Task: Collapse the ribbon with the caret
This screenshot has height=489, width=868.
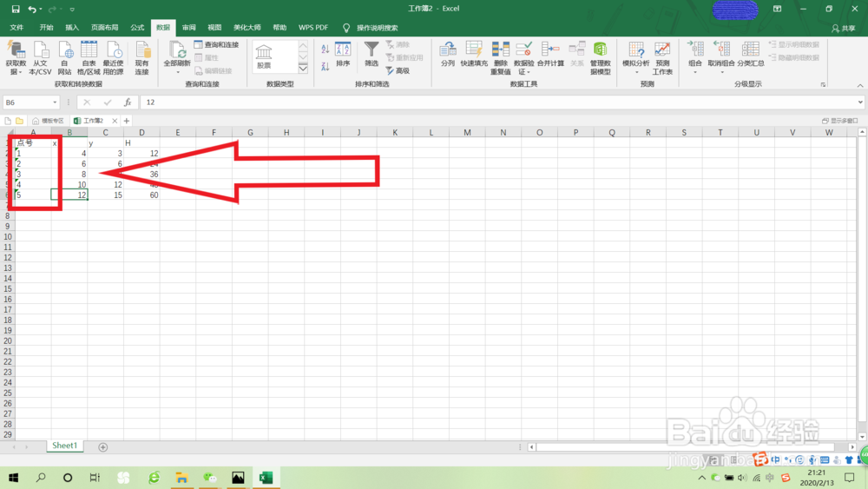Action: [859, 85]
